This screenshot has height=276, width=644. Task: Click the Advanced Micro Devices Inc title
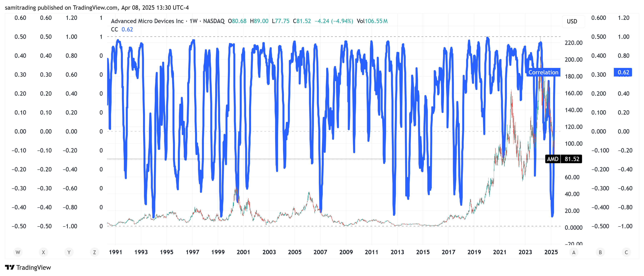coord(147,21)
